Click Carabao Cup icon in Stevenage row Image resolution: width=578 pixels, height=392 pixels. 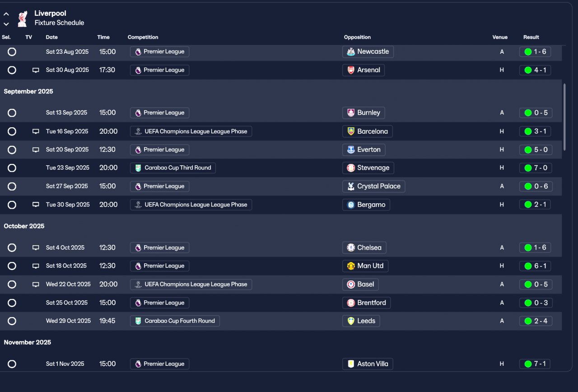point(138,168)
